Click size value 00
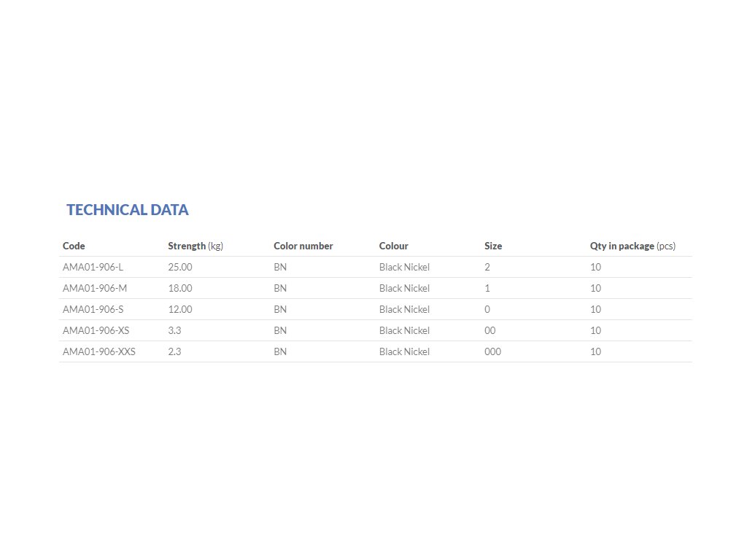This screenshot has width=747, height=560. click(489, 330)
